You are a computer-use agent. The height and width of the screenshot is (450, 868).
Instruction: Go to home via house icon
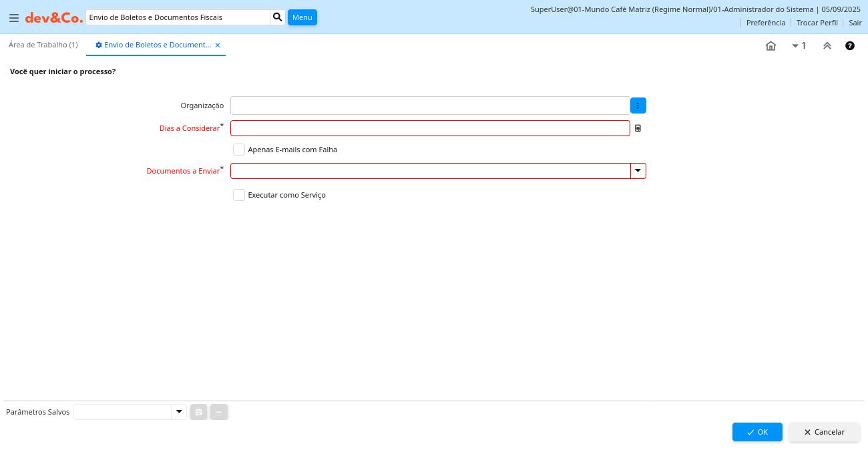771,46
